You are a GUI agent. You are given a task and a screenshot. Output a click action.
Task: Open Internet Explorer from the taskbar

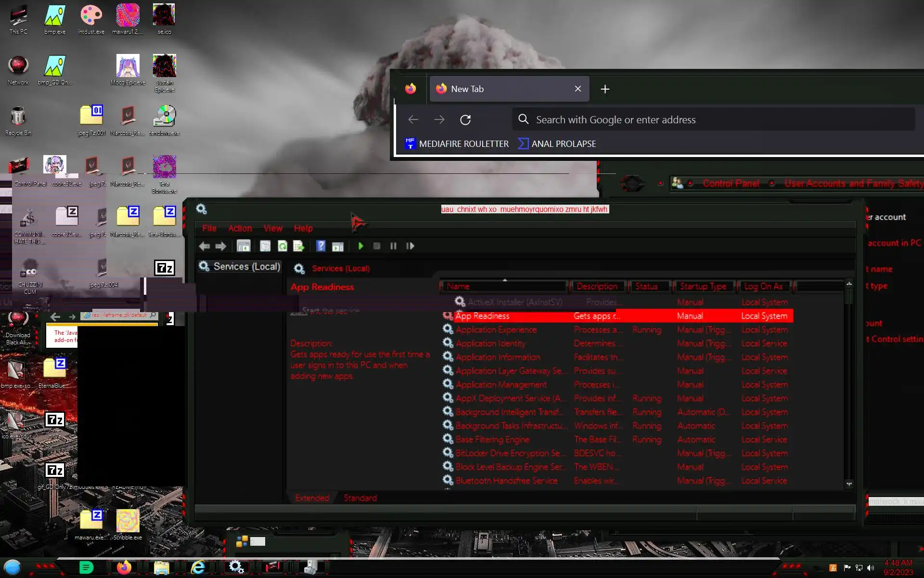(x=198, y=567)
